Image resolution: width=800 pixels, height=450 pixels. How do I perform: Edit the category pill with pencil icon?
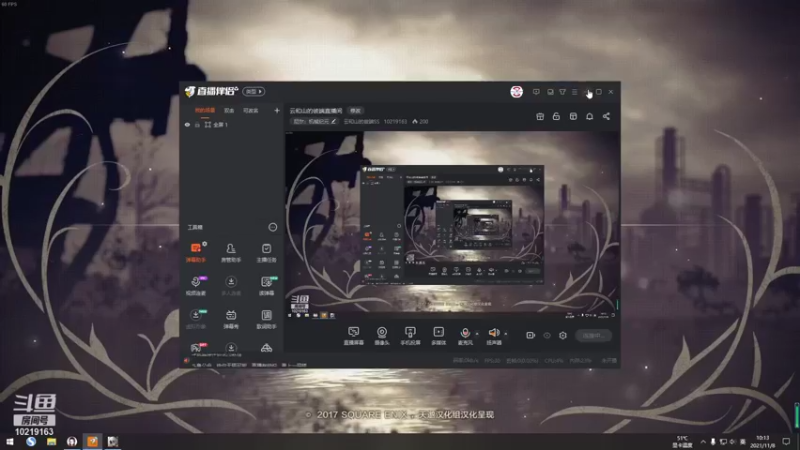314,121
